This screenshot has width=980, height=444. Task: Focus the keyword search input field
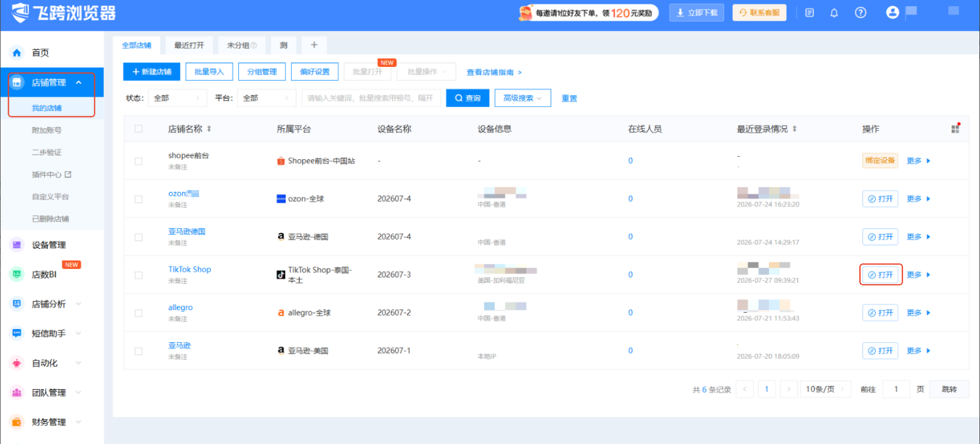tap(371, 99)
